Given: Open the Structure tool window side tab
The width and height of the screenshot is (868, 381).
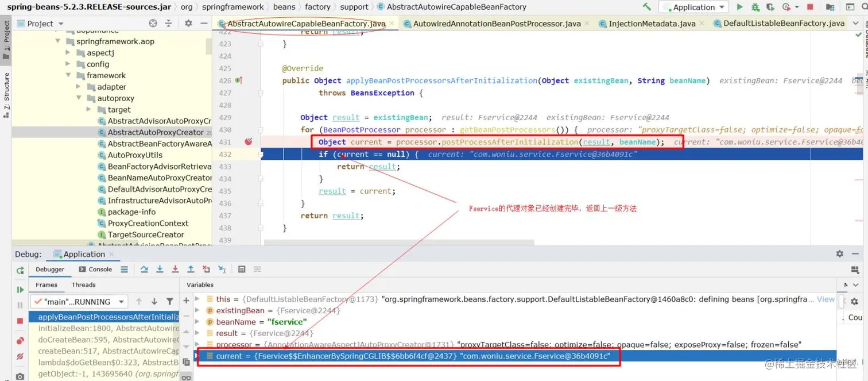Looking at the screenshot, I should pyautogui.click(x=6, y=95).
